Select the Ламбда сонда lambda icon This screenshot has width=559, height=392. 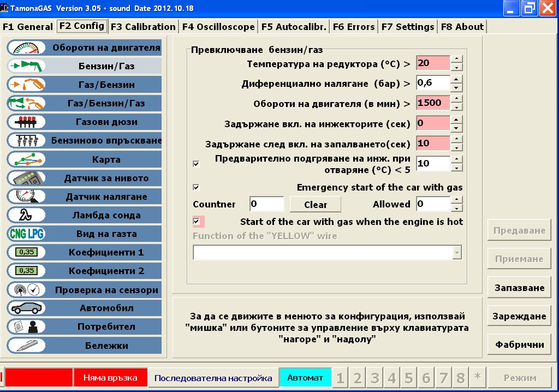(26, 215)
